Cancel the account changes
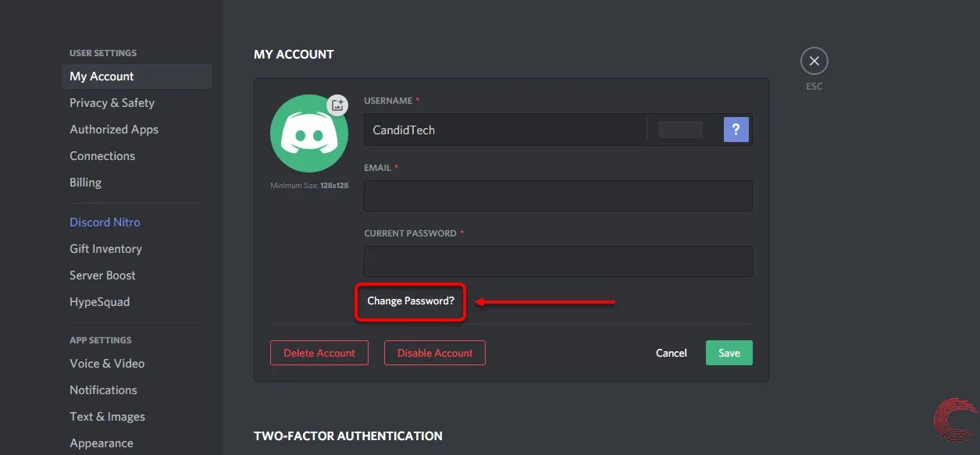Screen dimensions: 980x455 click(x=671, y=353)
